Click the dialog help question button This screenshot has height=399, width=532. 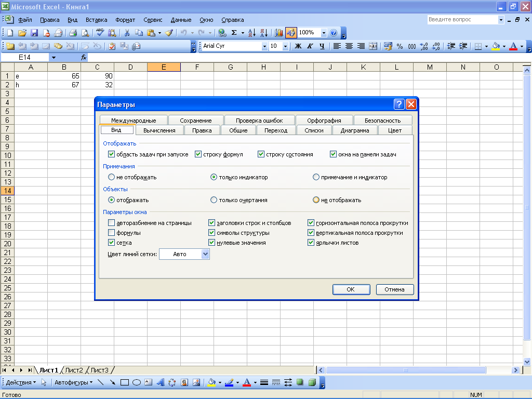pos(399,104)
